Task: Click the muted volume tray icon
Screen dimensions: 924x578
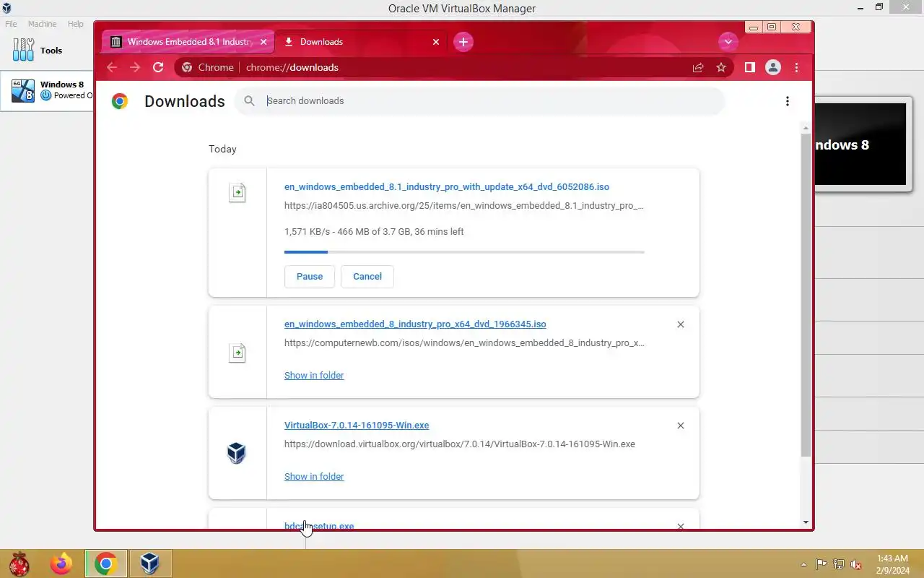Action: pyautogui.click(x=856, y=564)
